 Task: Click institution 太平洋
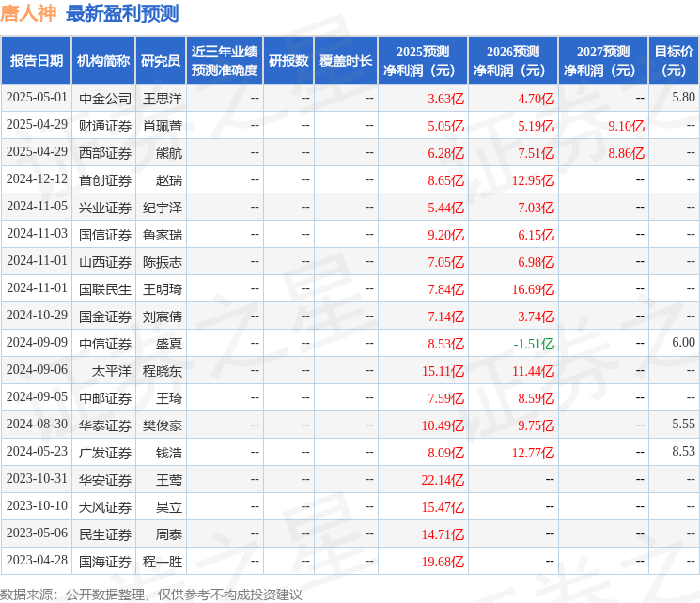(112, 371)
